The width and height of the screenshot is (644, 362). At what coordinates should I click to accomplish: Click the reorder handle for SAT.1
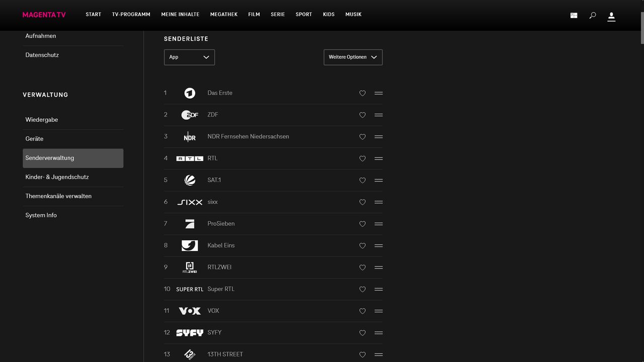[x=379, y=180]
